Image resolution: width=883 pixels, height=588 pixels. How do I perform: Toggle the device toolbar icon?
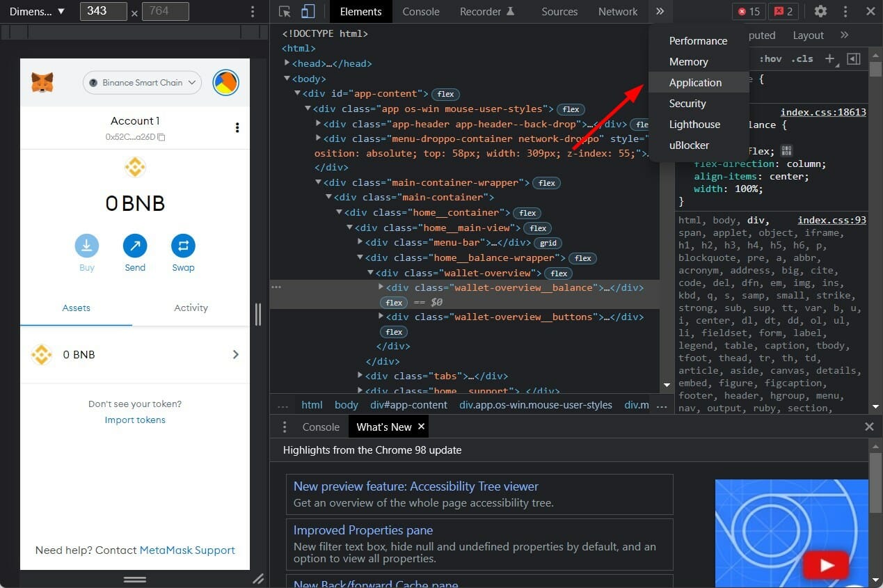[308, 11]
